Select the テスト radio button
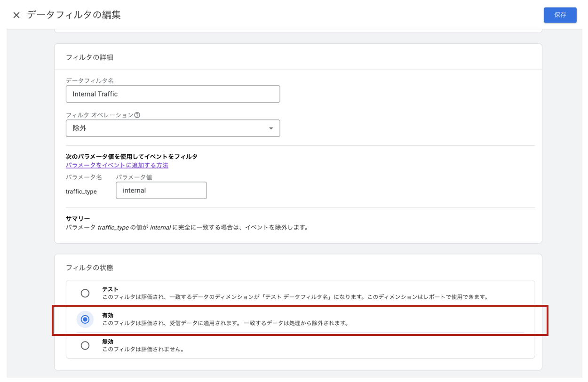The image size is (588, 382). point(85,293)
